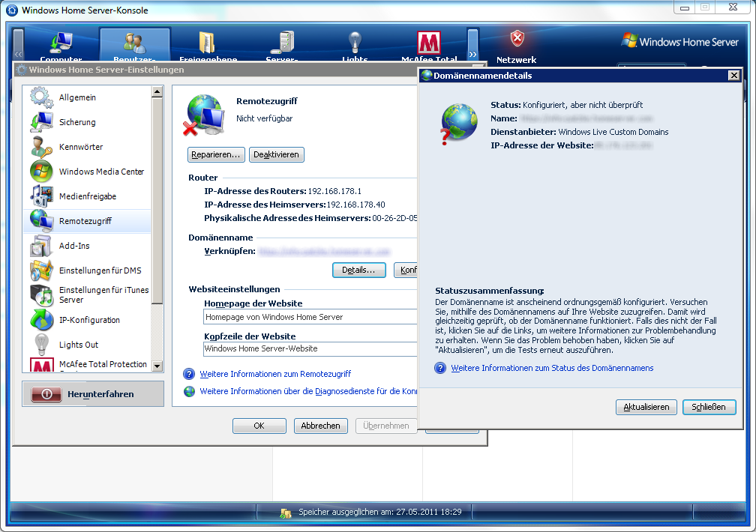Click the settings list scrollbar thumb
This screenshot has width=756, height=532.
pos(157,201)
